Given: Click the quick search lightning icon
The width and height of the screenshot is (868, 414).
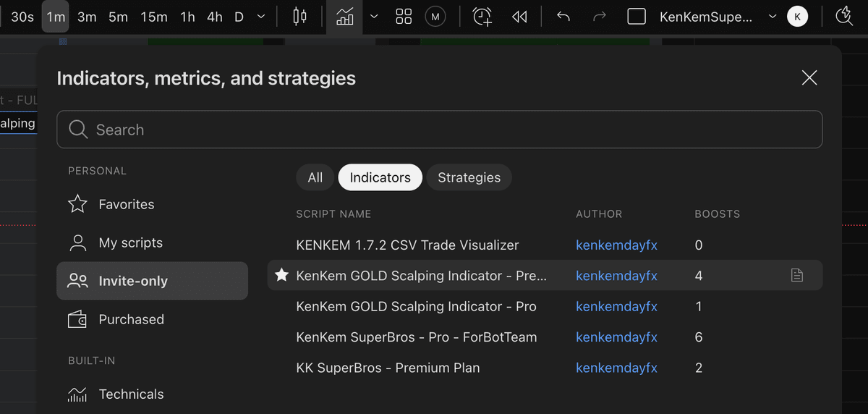Looking at the screenshot, I should (844, 17).
